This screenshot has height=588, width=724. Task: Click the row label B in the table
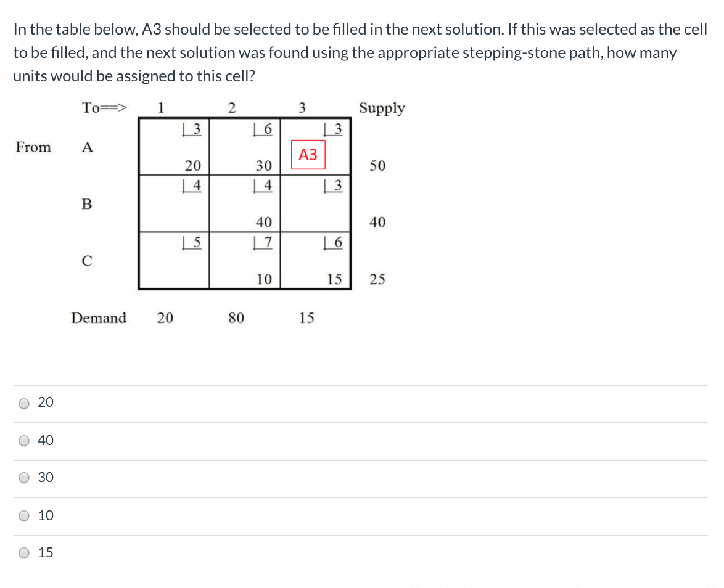86,205
